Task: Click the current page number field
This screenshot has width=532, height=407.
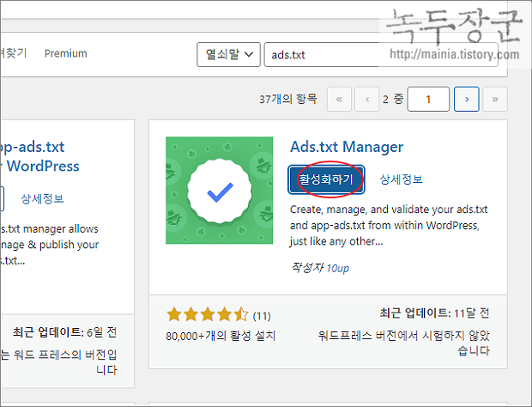Action: pos(428,99)
